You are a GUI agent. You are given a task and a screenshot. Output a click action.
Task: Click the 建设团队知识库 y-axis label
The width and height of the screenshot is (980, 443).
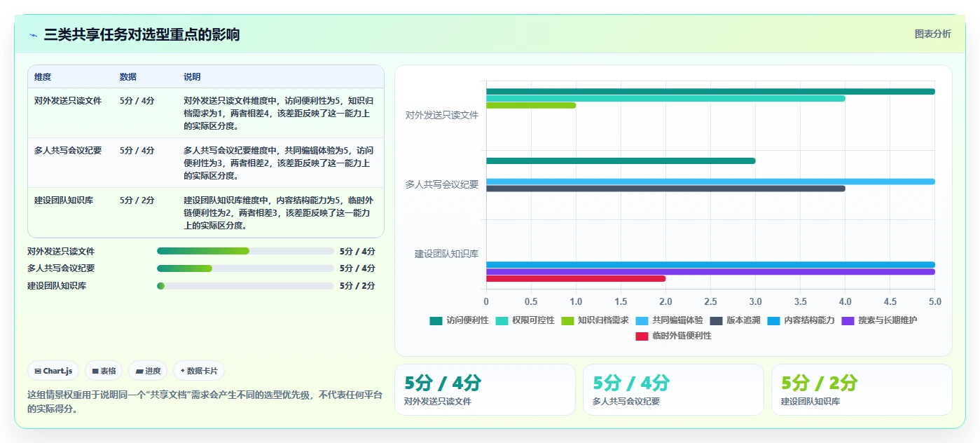[446, 254]
